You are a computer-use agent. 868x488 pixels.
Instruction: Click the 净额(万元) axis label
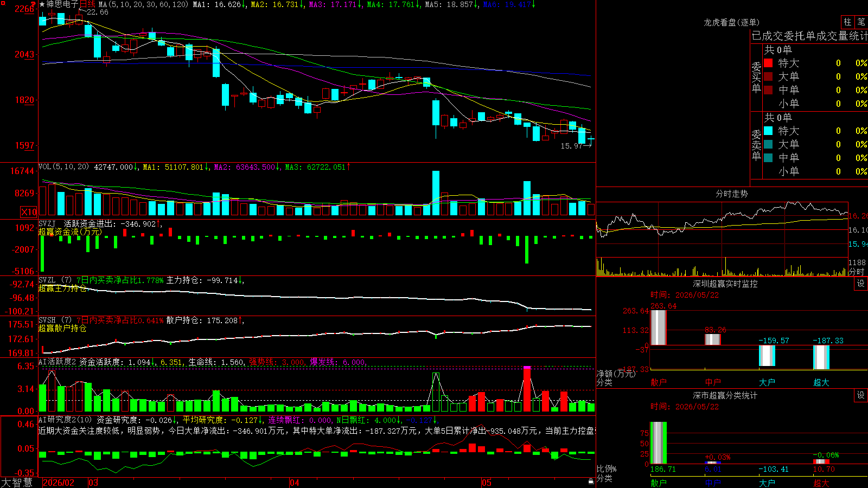[x=616, y=374]
